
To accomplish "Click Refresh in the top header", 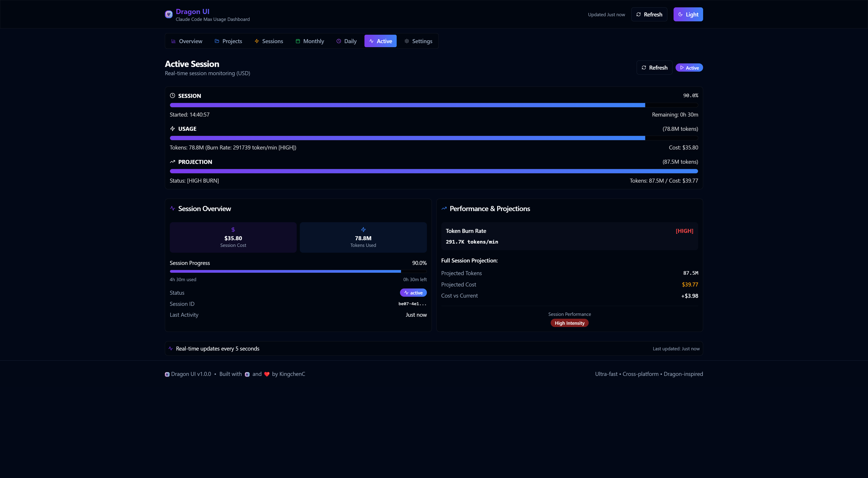I will [x=649, y=14].
